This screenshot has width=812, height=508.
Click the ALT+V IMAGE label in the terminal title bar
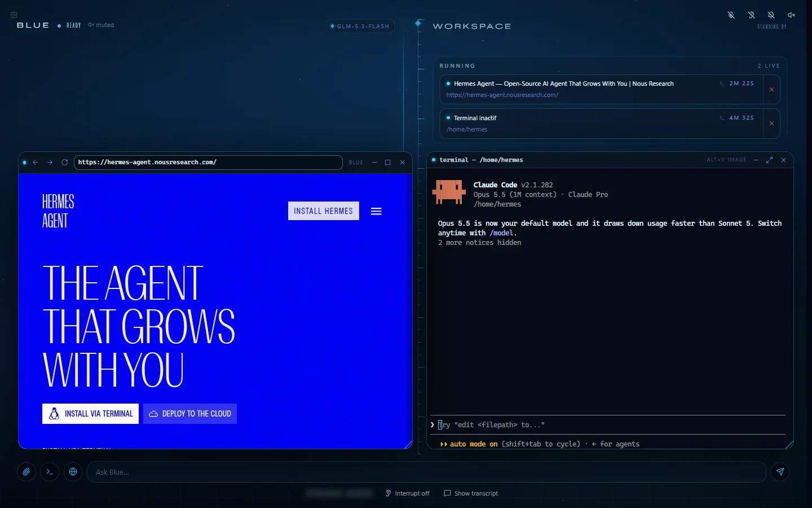click(726, 160)
